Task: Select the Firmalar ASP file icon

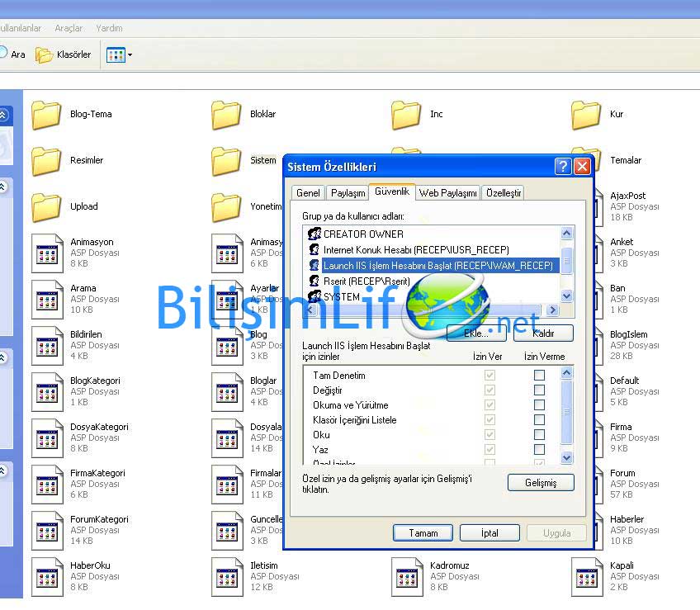Action: [227, 484]
